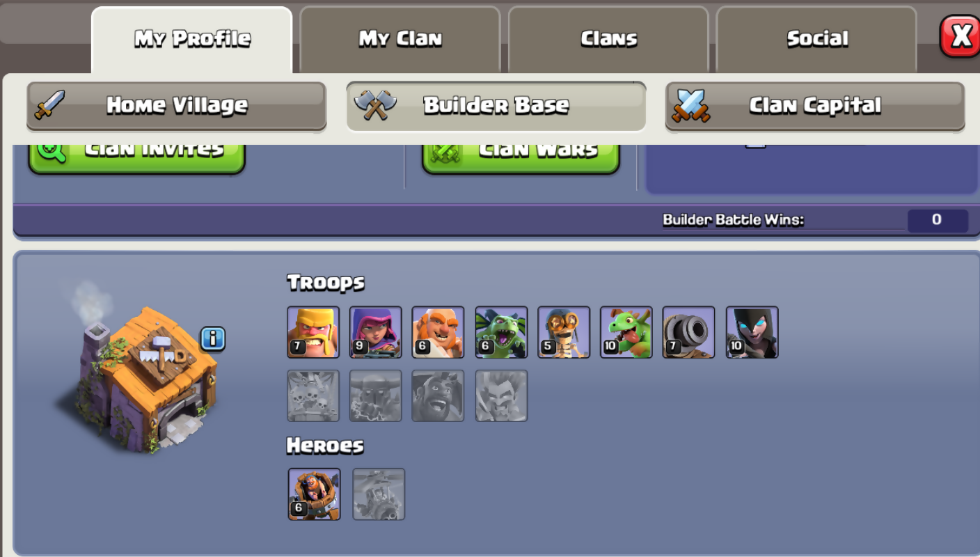Open the Builder Hall info button
This screenshot has width=980, height=557.
pyautogui.click(x=213, y=339)
